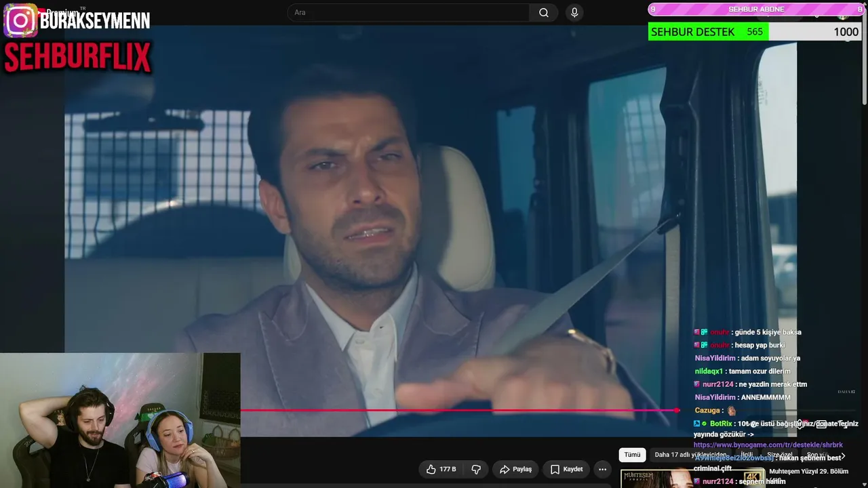This screenshot has width=868, height=488.
Task: Open the bynogame.com donation link in chat
Action: (768, 445)
